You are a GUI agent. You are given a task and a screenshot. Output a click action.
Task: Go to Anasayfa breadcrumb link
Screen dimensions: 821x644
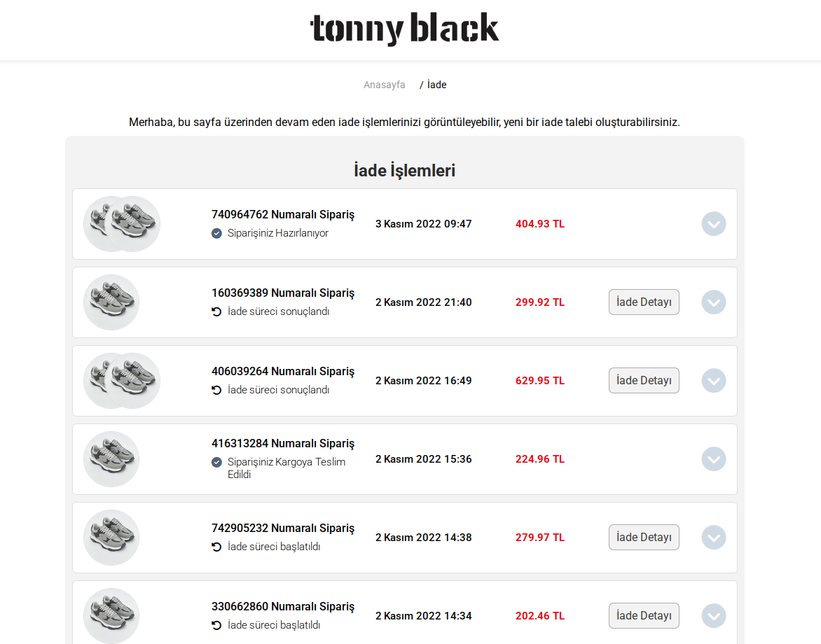point(384,85)
